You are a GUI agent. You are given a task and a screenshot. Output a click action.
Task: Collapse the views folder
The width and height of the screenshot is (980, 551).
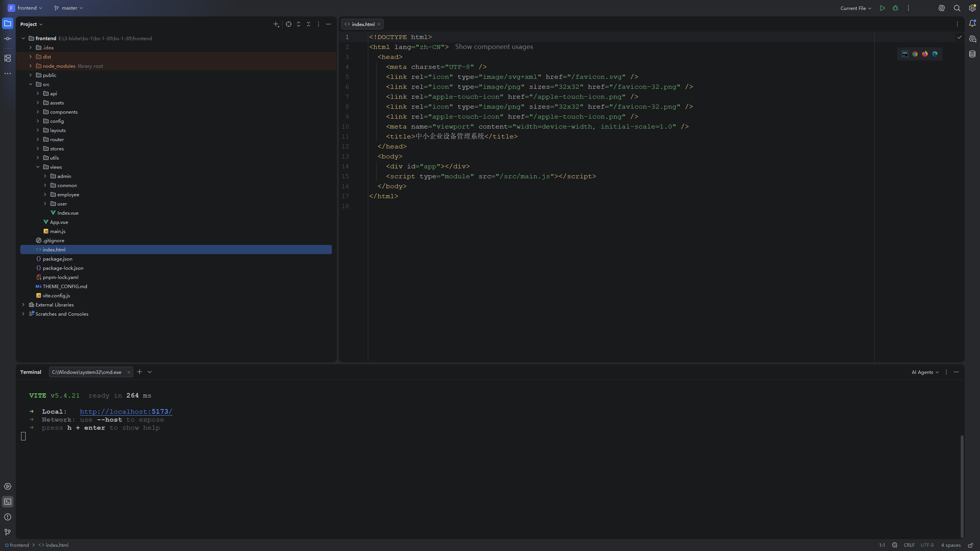(x=38, y=167)
